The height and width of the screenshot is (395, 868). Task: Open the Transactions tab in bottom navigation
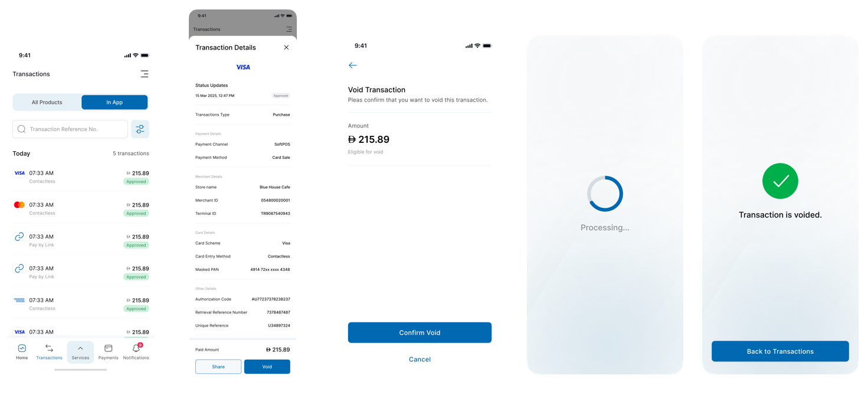pos(49,352)
